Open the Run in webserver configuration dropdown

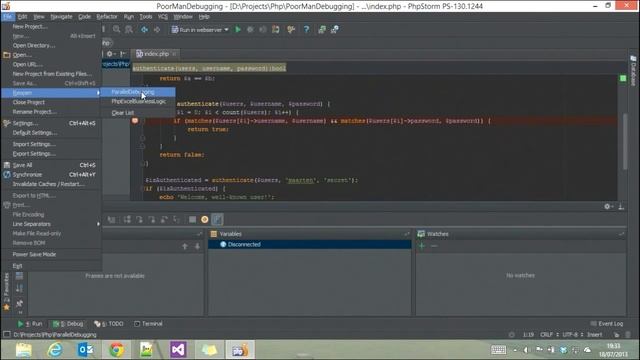(x=200, y=29)
